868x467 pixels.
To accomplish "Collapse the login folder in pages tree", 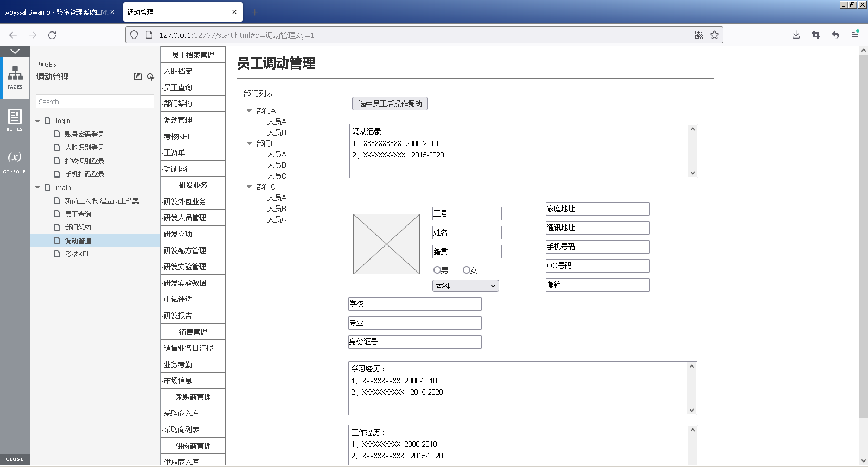I will (x=37, y=121).
